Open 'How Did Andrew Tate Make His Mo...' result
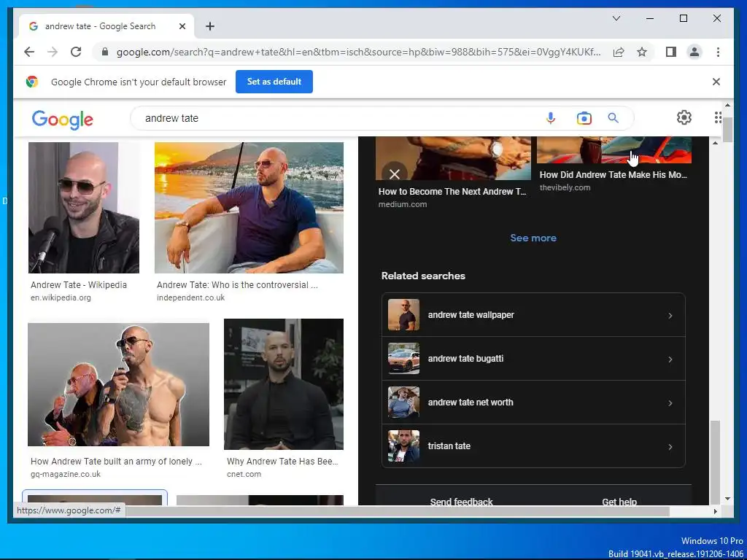The image size is (747, 560). click(x=613, y=175)
